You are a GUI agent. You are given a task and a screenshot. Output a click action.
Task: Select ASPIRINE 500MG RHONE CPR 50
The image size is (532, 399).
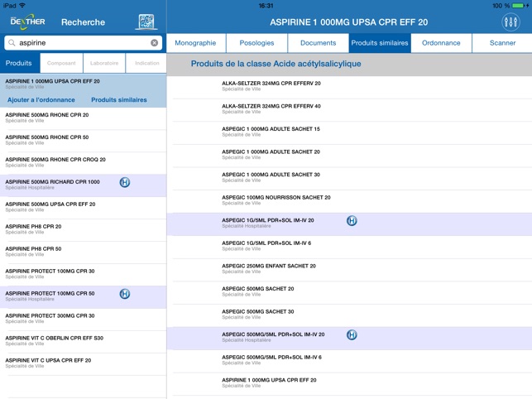[x=83, y=141]
